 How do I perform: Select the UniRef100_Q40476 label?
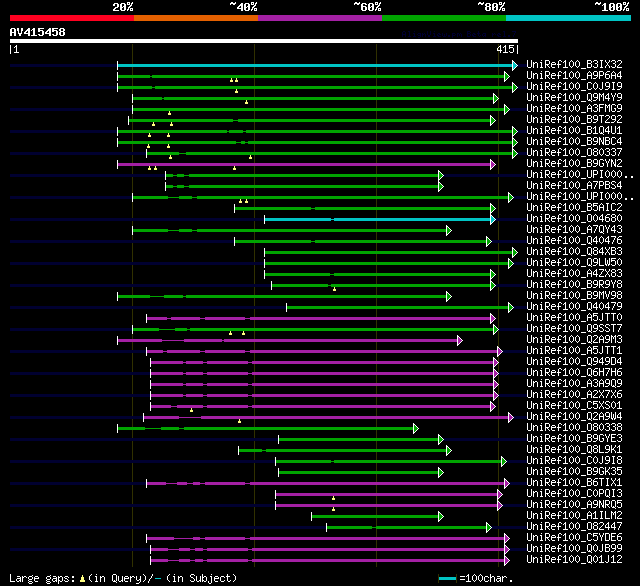tap(574, 241)
